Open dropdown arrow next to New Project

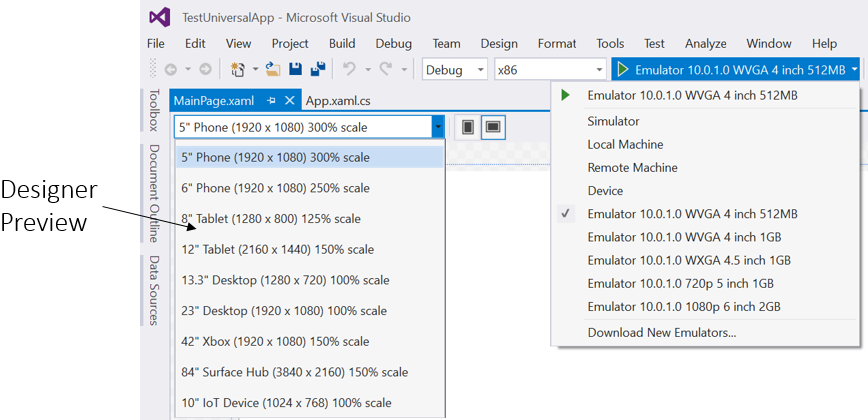255,70
